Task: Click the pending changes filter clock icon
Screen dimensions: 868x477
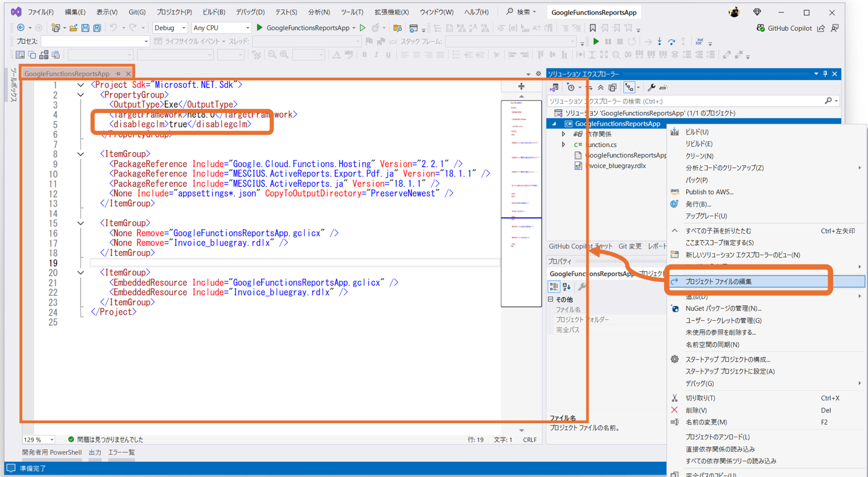Action: [571, 88]
